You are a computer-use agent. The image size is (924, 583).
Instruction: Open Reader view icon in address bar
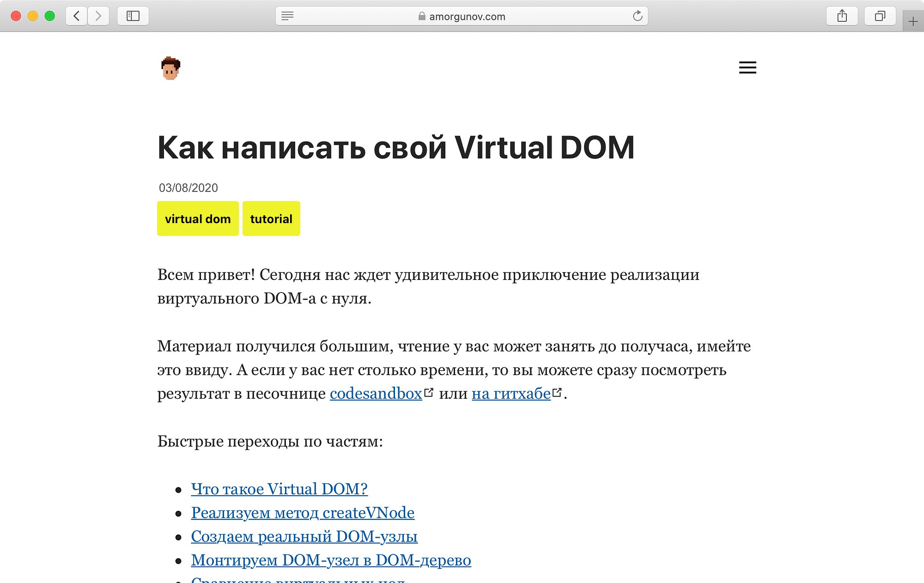point(287,16)
